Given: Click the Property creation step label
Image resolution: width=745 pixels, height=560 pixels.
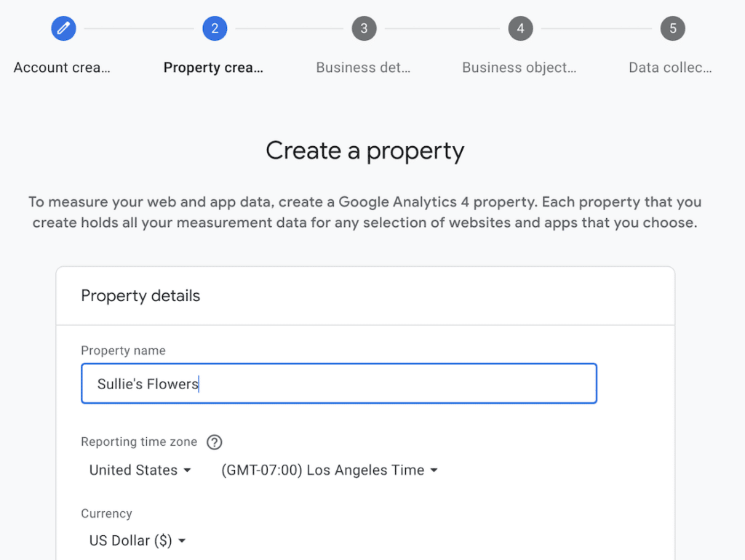Looking at the screenshot, I should coord(213,67).
